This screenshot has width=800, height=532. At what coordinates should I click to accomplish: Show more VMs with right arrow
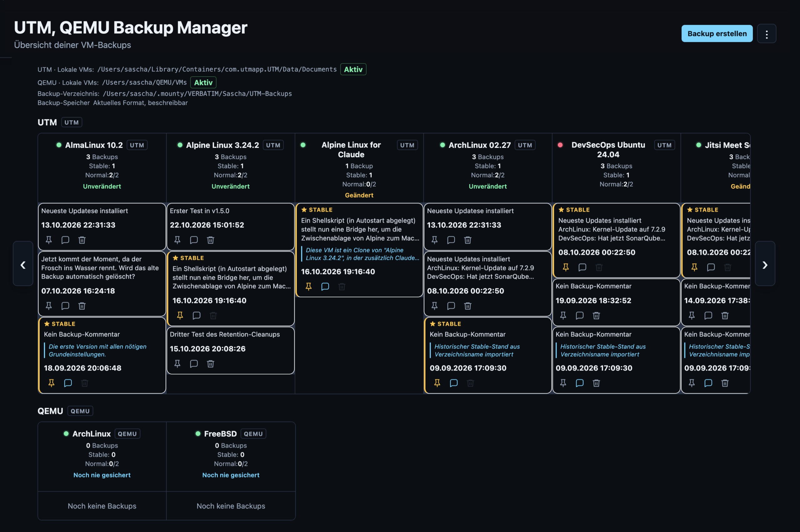tap(765, 264)
